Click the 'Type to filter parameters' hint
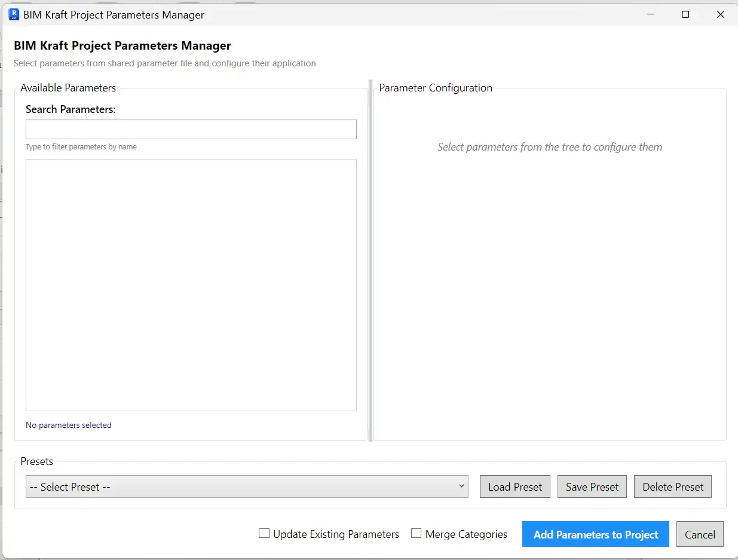738x560 pixels. (81, 147)
